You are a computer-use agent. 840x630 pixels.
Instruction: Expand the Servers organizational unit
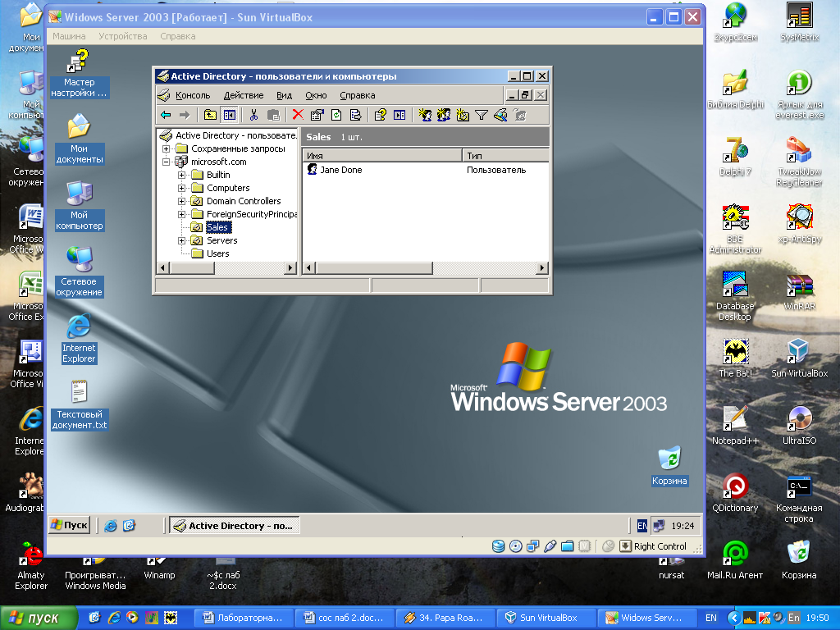click(181, 240)
